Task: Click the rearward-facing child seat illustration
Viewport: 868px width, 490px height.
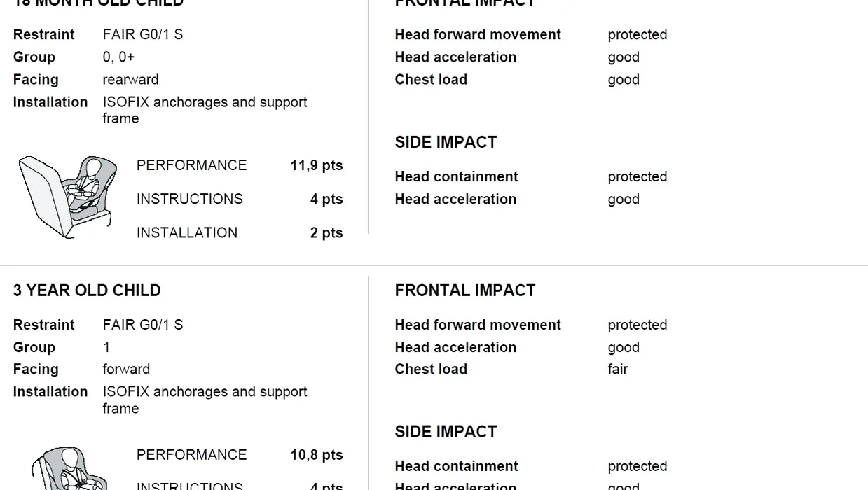Action: 69,197
